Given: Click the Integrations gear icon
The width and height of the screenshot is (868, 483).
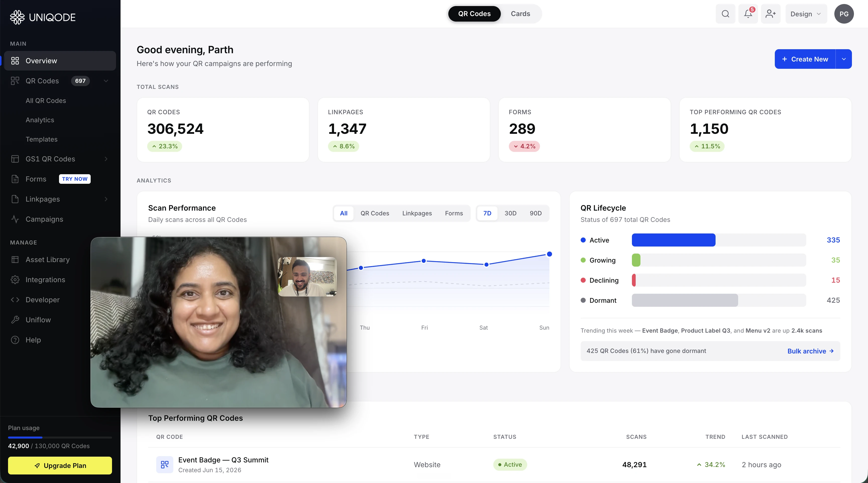Looking at the screenshot, I should (15, 280).
